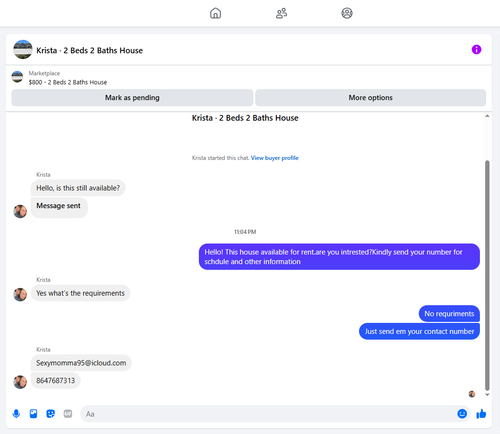Open the emoji picker in message box
Image resolution: width=500 pixels, height=434 pixels.
pos(462,414)
